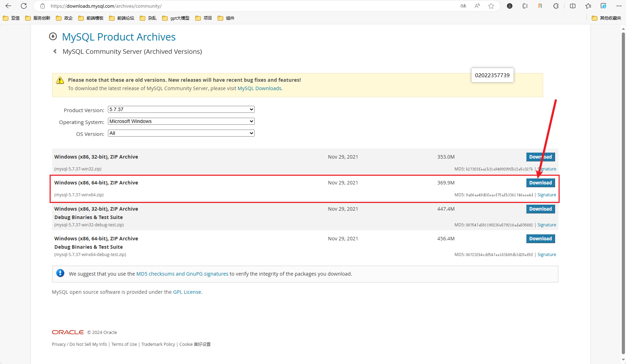Image resolution: width=626 pixels, height=364 pixels.
Task: Download the 64-bit ZIP Archive (369.9M)
Action: (540, 183)
